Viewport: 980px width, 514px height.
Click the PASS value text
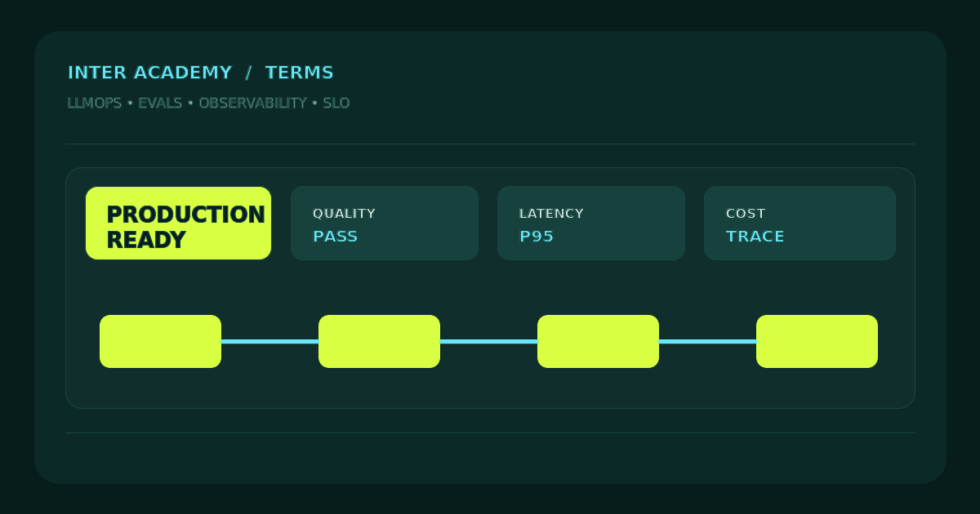(x=336, y=237)
